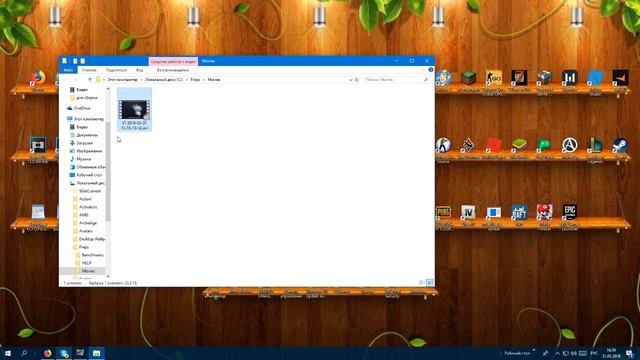Open the League of Legends desktop icon

pyautogui.click(x=595, y=145)
